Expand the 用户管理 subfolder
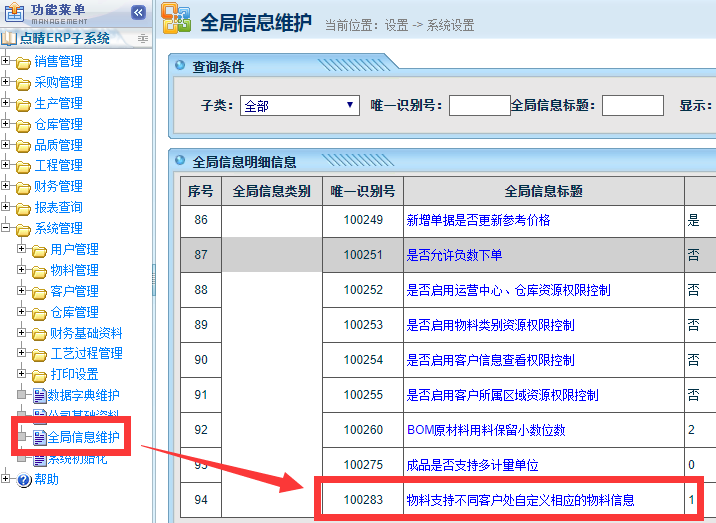This screenshot has height=523, width=716. click(22, 249)
